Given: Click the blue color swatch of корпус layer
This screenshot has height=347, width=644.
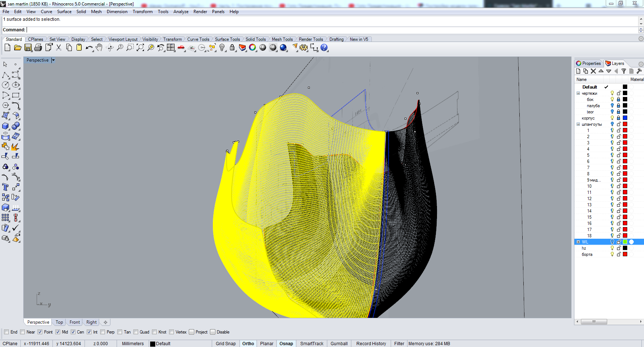Looking at the screenshot, I should pos(625,118).
